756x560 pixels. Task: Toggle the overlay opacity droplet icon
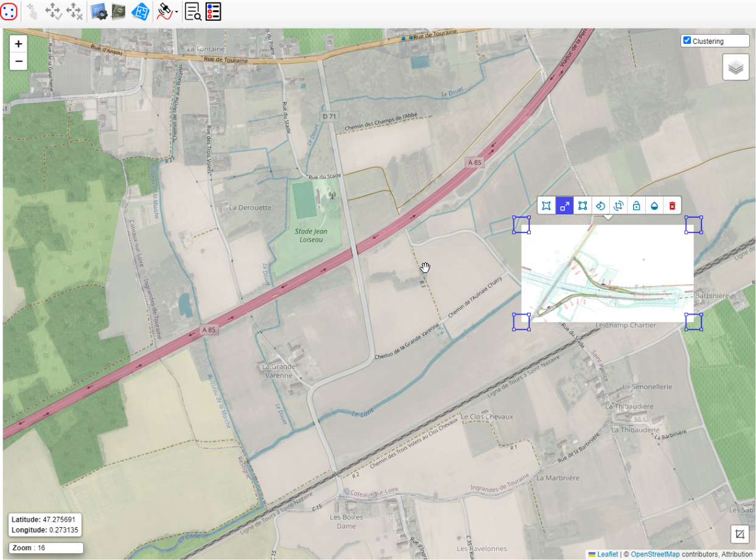click(x=654, y=206)
